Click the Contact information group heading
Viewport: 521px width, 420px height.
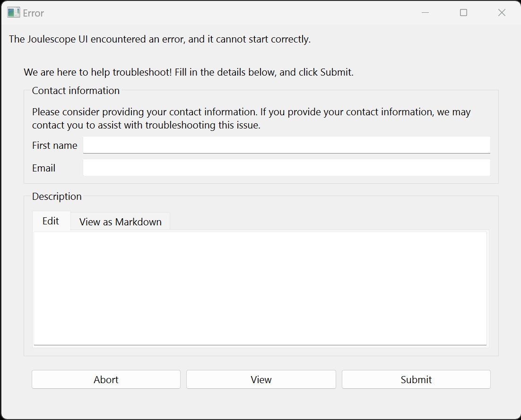76,91
